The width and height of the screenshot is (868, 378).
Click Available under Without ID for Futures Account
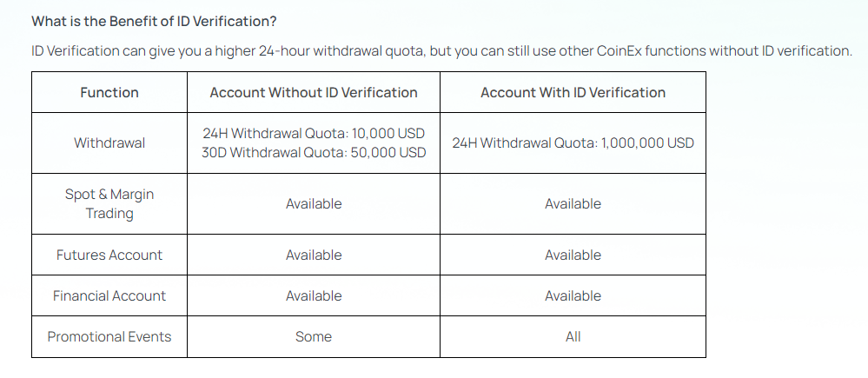click(x=314, y=255)
